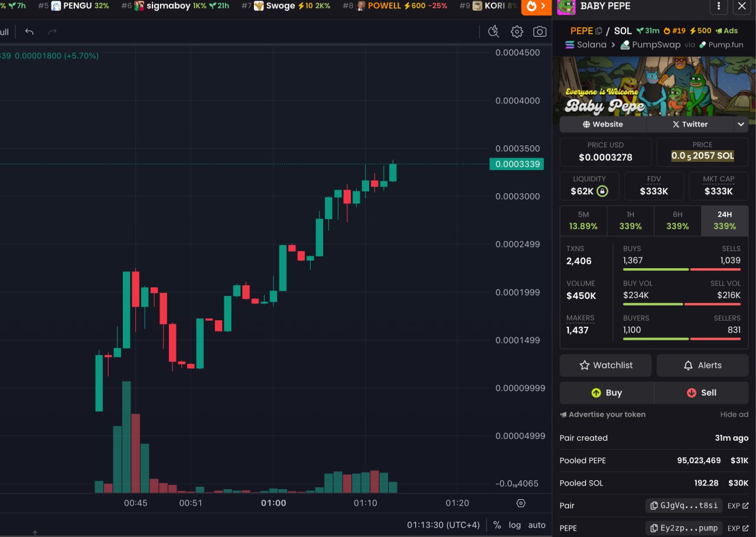Click the MKT CAP $333K box
The width and height of the screenshot is (756, 537).
(x=719, y=185)
